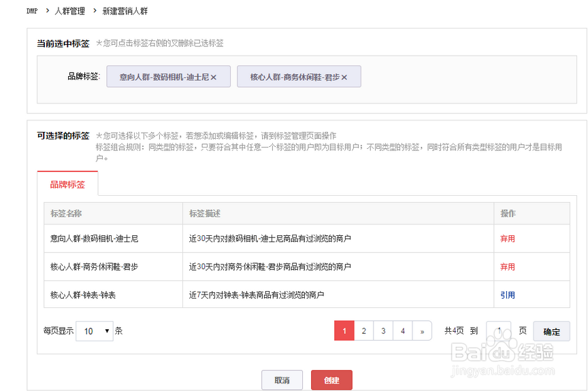The image size is (588, 391).
Task: Click description 近7天内对钟表-钟表商品有过浏览的商户
Action: tap(257, 294)
